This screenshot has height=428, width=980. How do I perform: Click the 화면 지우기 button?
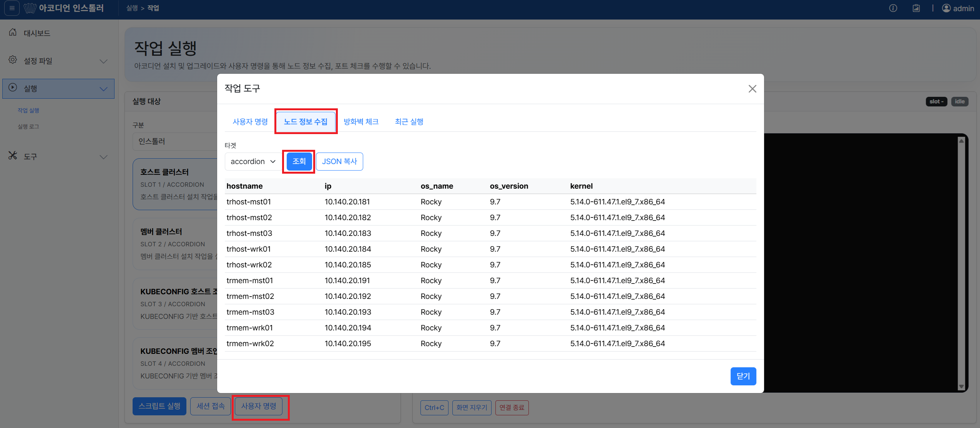472,408
